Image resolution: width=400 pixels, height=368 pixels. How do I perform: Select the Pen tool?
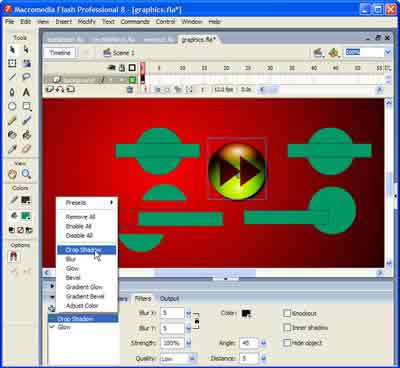(12, 92)
